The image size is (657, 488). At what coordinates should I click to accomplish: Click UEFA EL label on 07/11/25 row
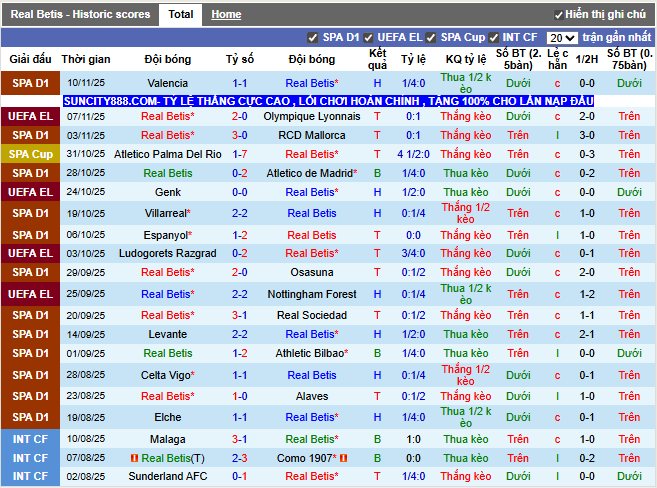click(31, 116)
